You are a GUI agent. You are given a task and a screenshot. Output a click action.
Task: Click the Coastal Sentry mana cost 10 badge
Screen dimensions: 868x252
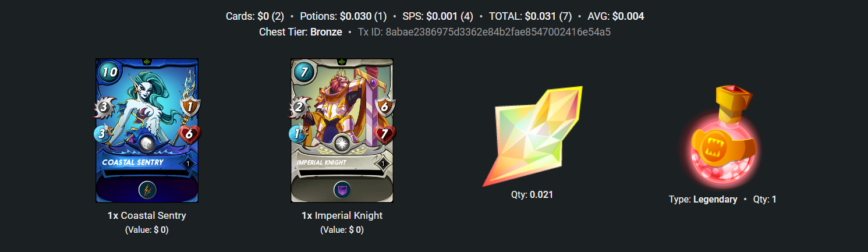click(110, 72)
